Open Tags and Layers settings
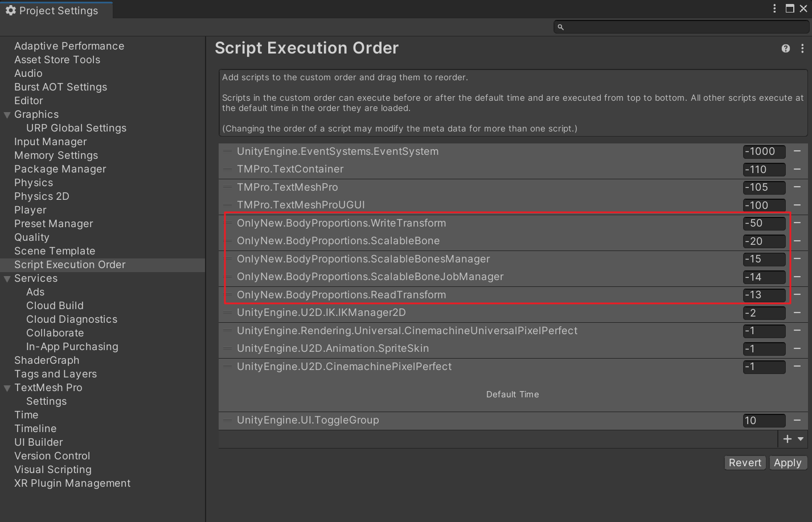 coord(55,374)
